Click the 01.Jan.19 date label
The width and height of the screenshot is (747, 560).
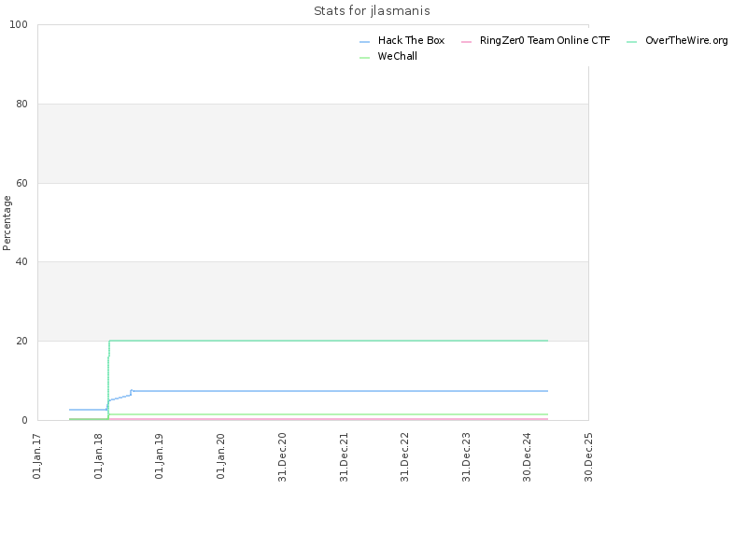pos(160,455)
